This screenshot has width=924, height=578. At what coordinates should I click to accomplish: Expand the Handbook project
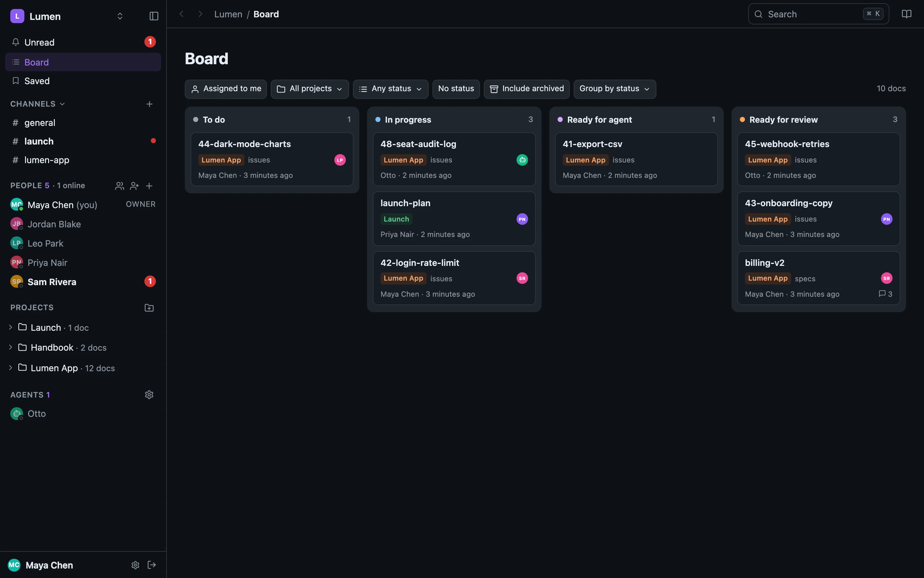point(11,347)
